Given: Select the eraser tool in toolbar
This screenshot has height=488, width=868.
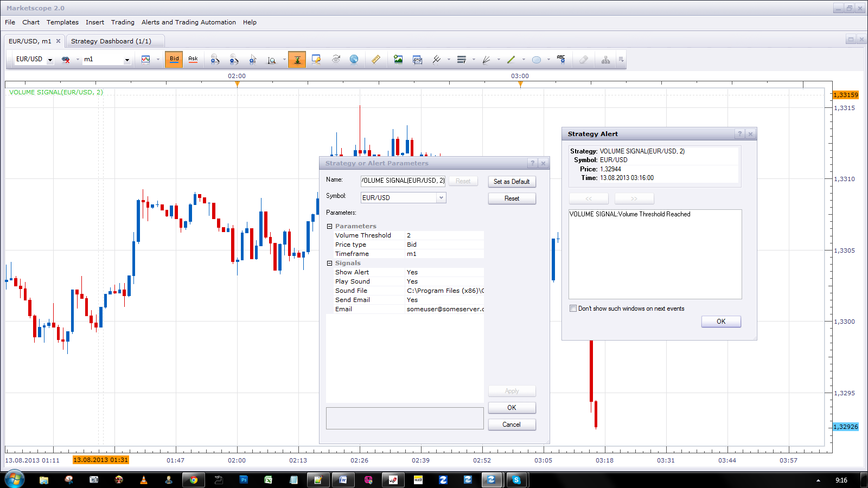Looking at the screenshot, I should pyautogui.click(x=583, y=60).
